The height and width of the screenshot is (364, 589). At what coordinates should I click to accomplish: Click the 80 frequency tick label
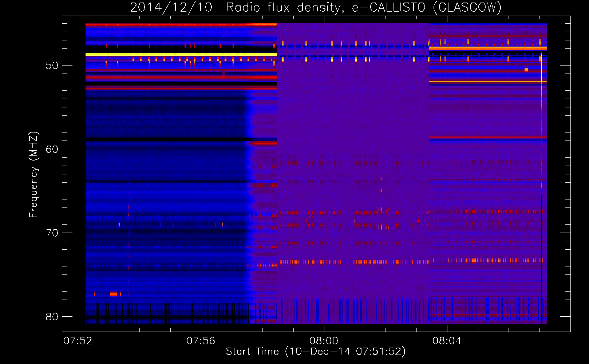tap(52, 317)
